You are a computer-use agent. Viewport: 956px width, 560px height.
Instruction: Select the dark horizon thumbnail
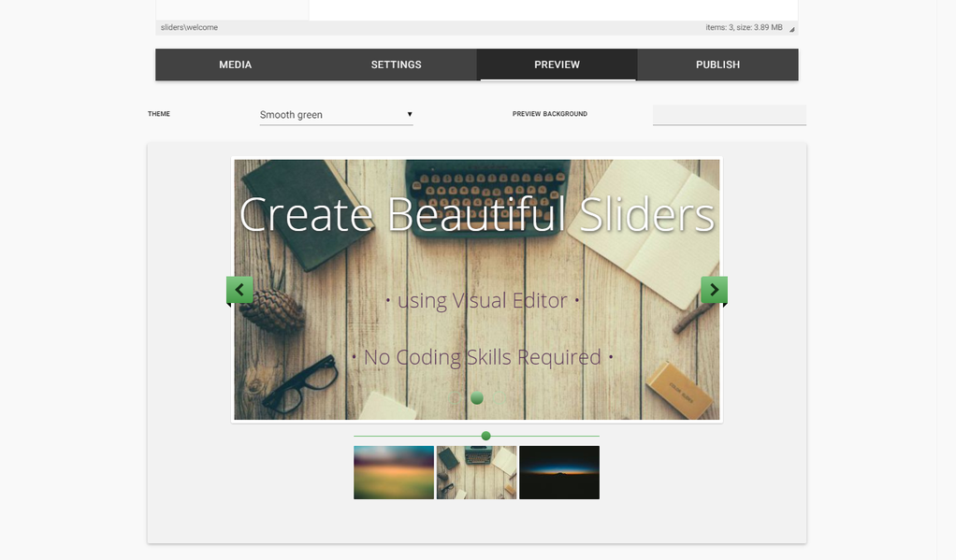tap(559, 472)
